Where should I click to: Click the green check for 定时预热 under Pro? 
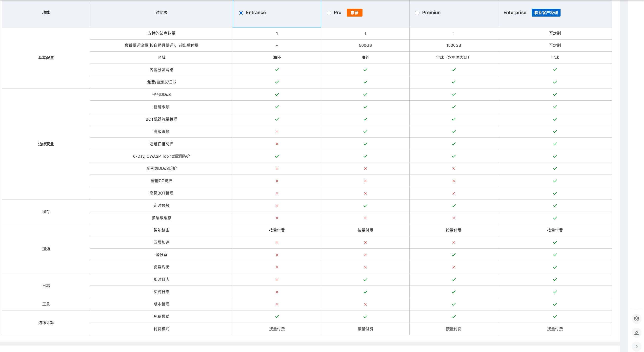365,206
